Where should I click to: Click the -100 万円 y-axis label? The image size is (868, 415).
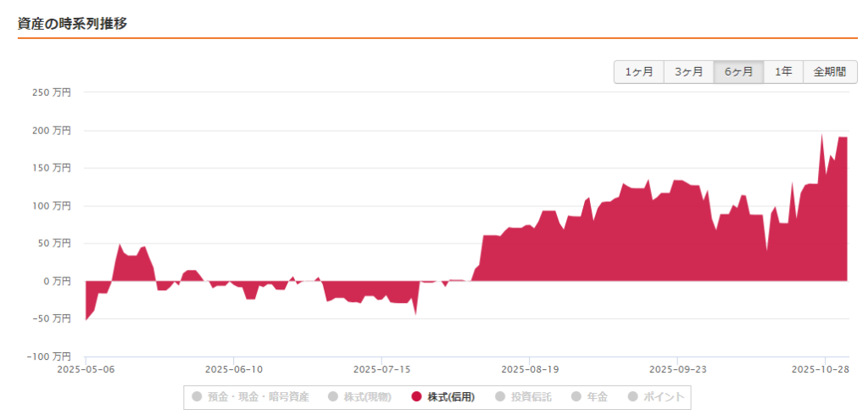(x=53, y=356)
